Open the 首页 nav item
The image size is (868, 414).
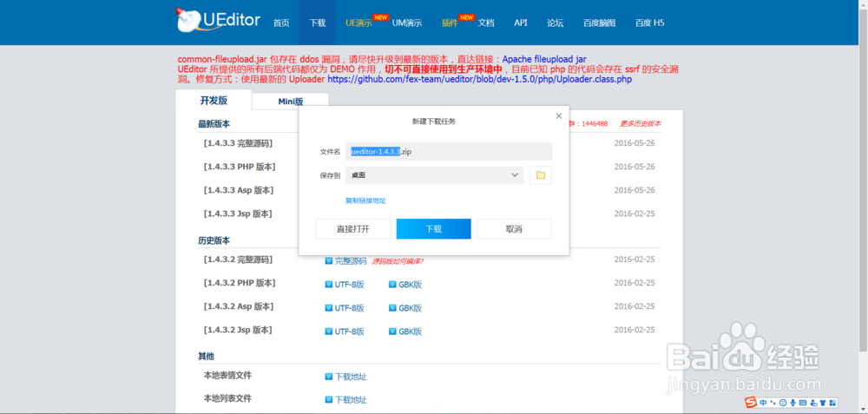[281, 23]
